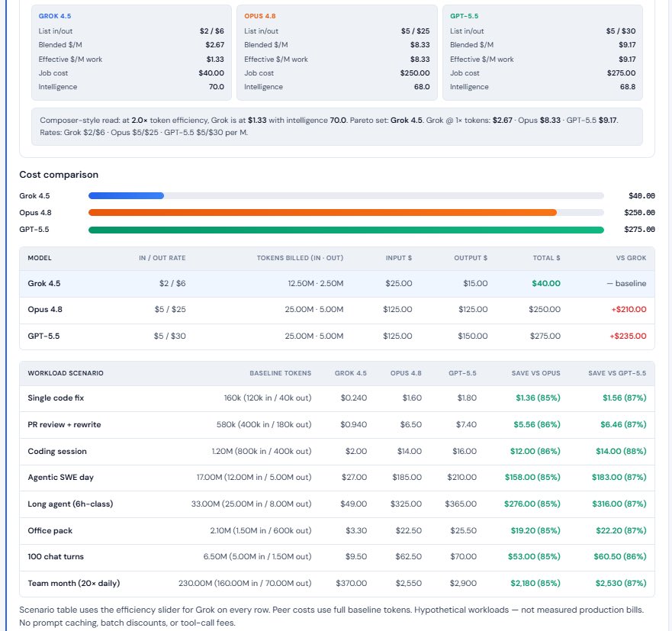This screenshot has width=672, height=631.
Task: Click Grok Effective $/M work value $1.33
Action: click(215, 60)
